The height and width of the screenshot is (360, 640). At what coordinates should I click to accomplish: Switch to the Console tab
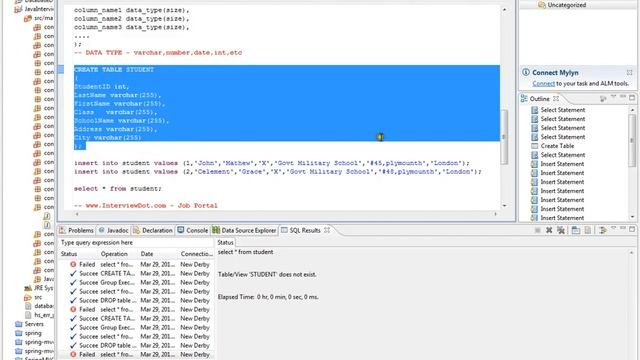(193, 230)
